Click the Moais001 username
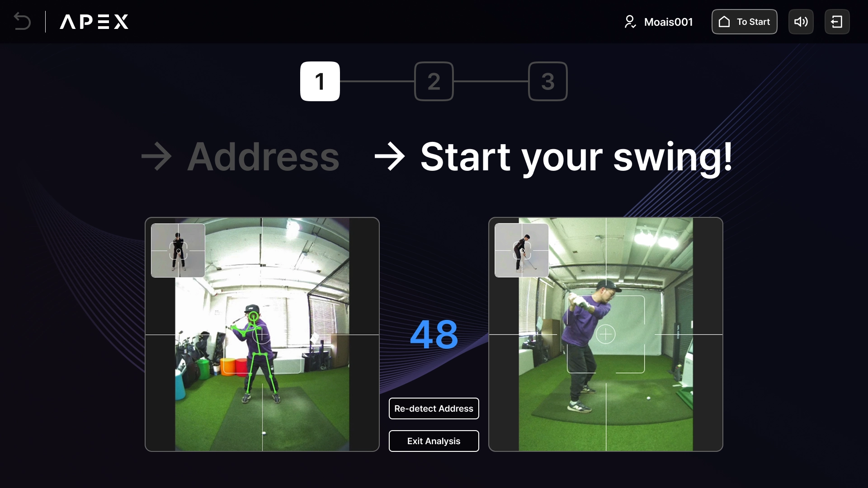Screen dimensions: 868x488 668,22
